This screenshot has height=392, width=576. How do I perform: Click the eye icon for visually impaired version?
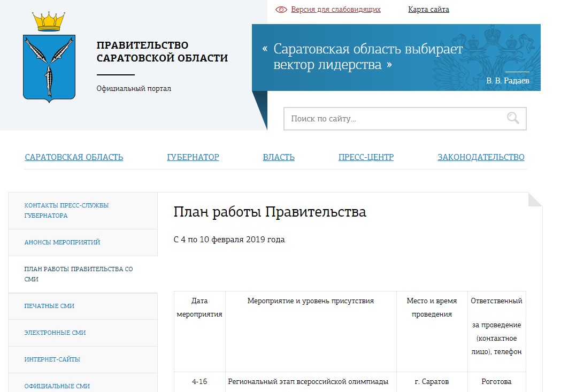point(281,10)
